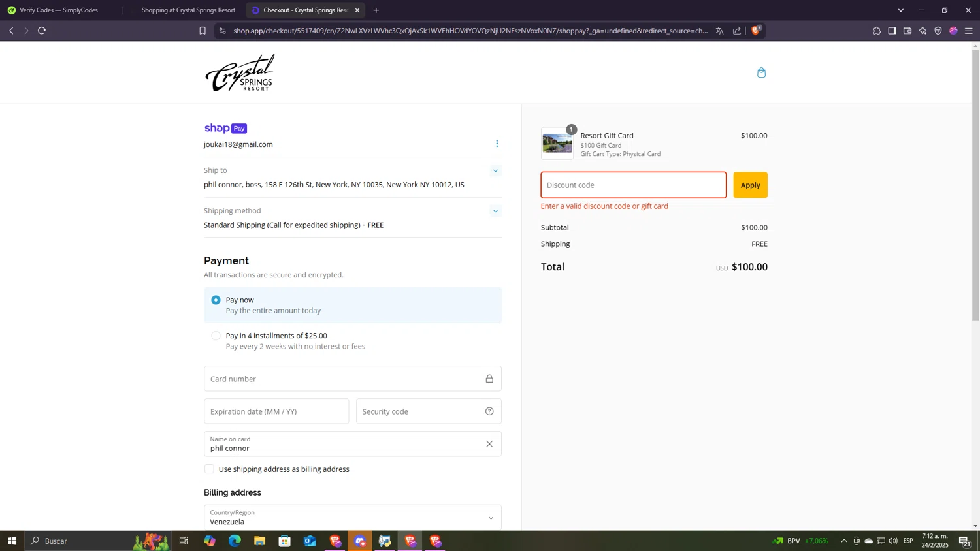Image resolution: width=980 pixels, height=551 pixels.
Task: Open the translate page icon
Action: [720, 31]
